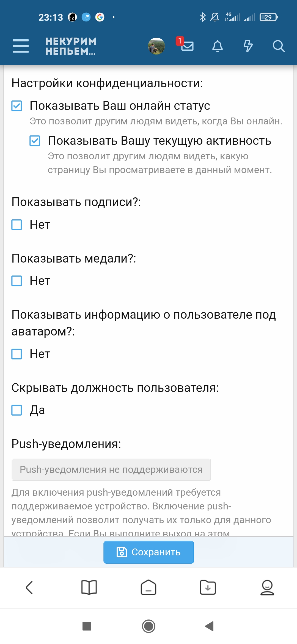
Task: Tap the Push-уведомления не поддерживаются field
Action: 111,470
